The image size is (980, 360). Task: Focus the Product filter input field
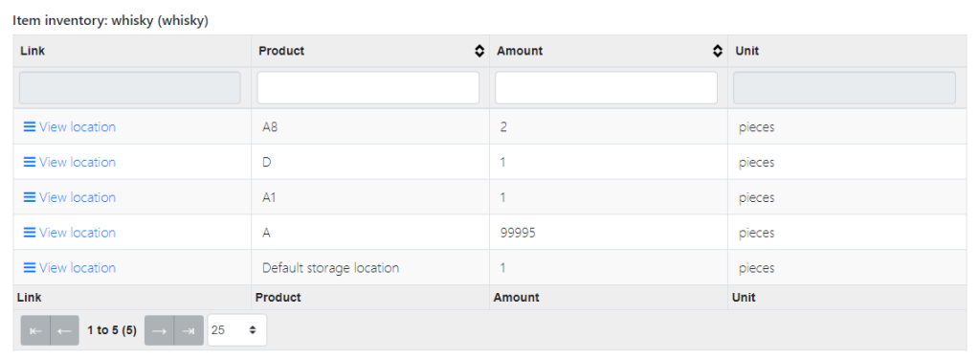click(368, 87)
